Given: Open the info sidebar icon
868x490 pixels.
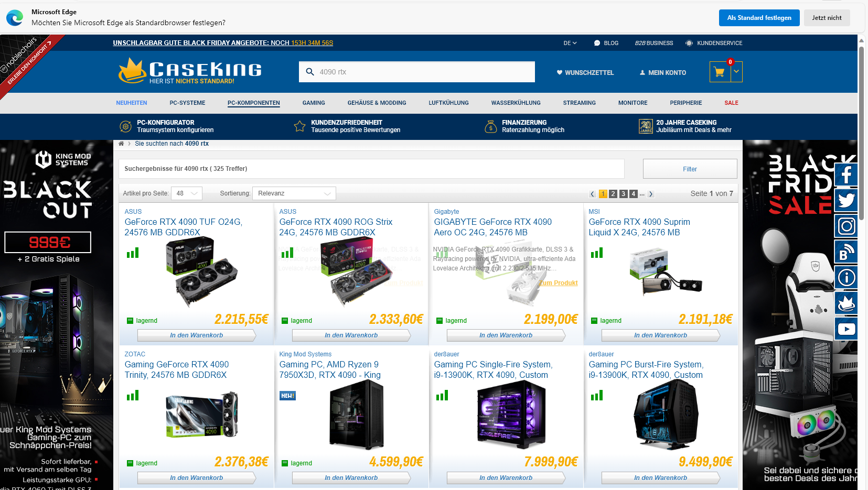Looking at the screenshot, I should pyautogui.click(x=846, y=277).
